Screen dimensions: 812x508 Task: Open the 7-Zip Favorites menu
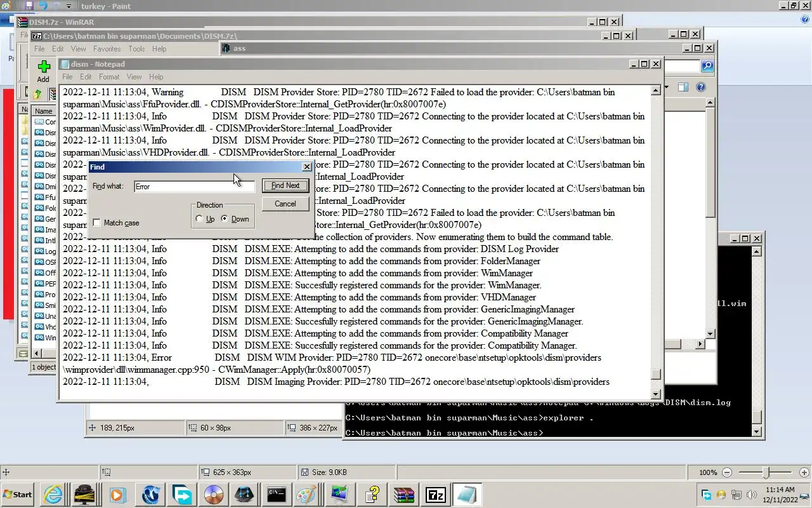(107, 49)
